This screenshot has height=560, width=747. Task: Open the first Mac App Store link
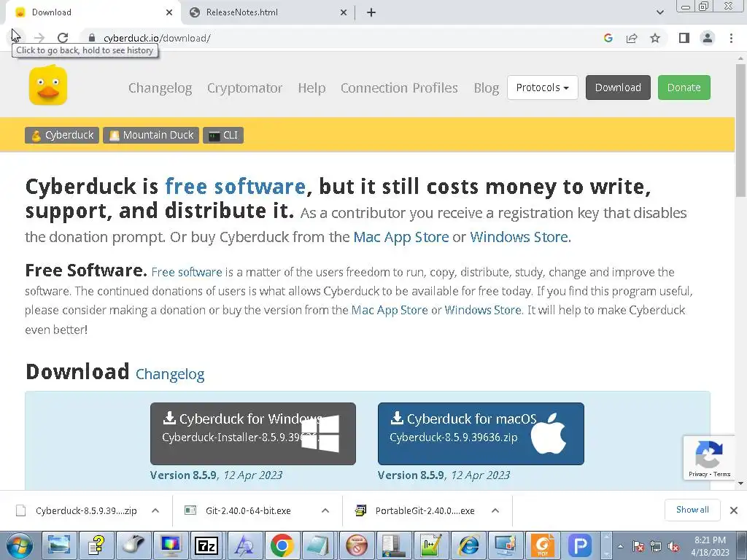(401, 237)
